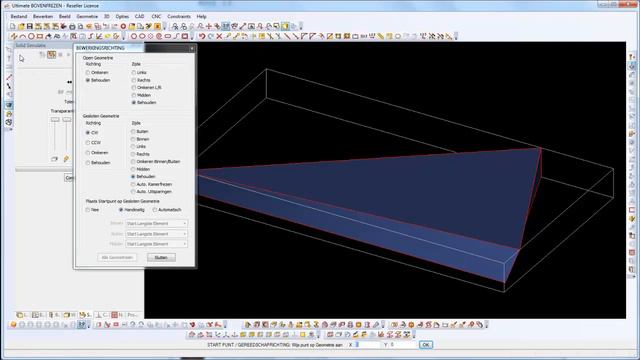Screen dimensions: 640x360
Task: Click the first transparency slider in Solid Simulatie
Action: click(55, 120)
